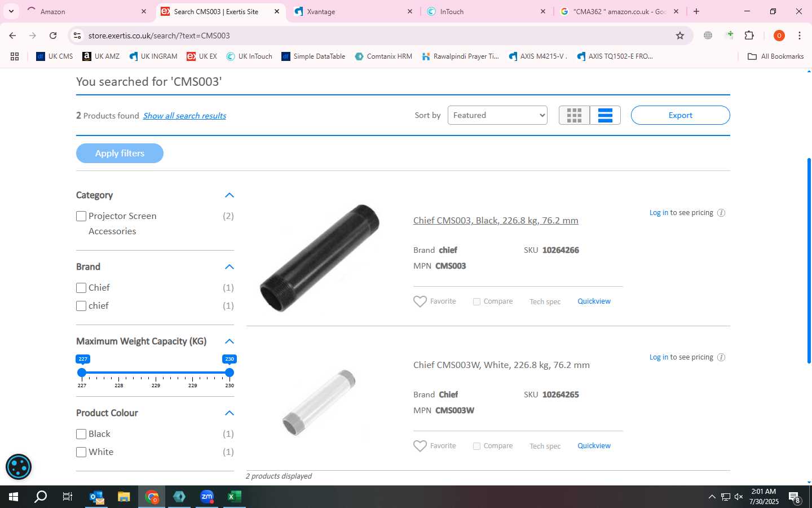The height and width of the screenshot is (508, 812).
Task: Open Zoom from the taskbar
Action: click(x=207, y=497)
